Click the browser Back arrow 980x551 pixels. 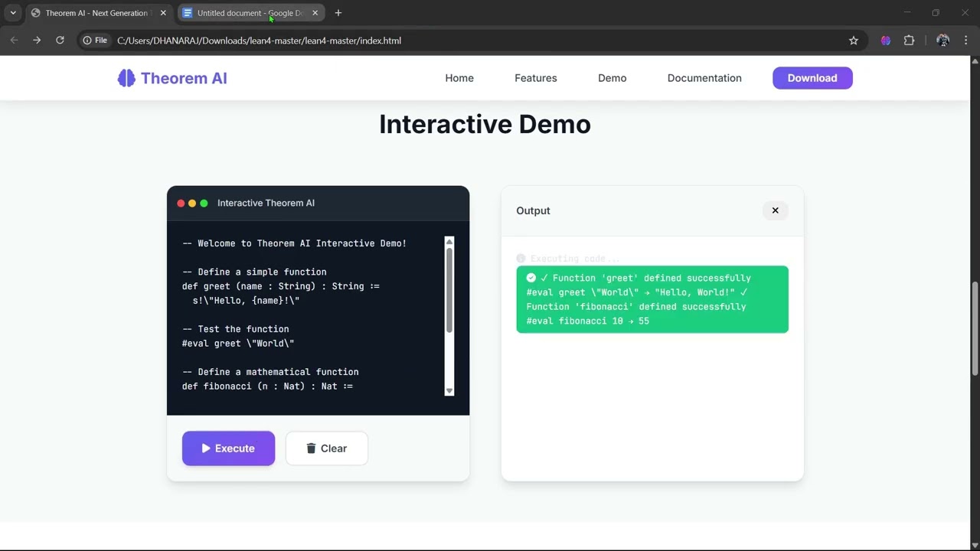point(14,41)
